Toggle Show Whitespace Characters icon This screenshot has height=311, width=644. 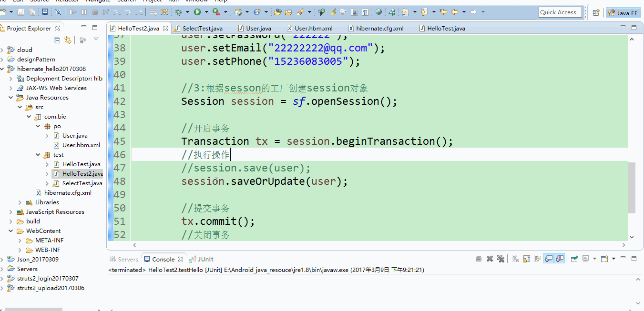point(365,12)
